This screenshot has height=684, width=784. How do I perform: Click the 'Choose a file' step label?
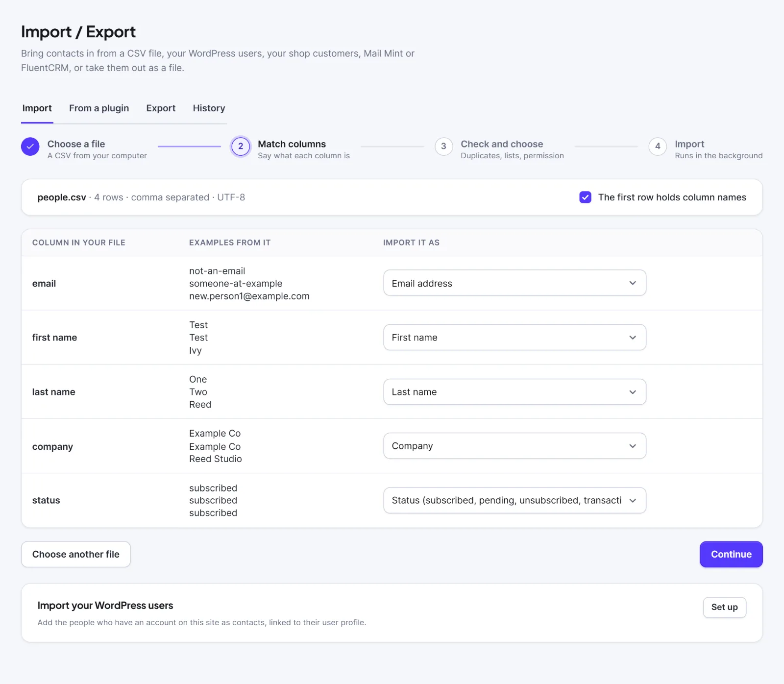click(76, 144)
